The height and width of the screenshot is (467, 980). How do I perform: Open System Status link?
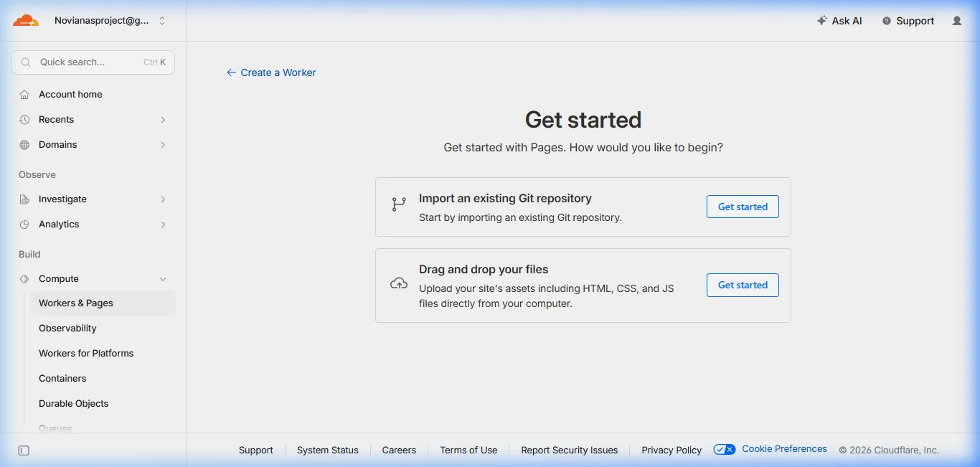(x=328, y=451)
